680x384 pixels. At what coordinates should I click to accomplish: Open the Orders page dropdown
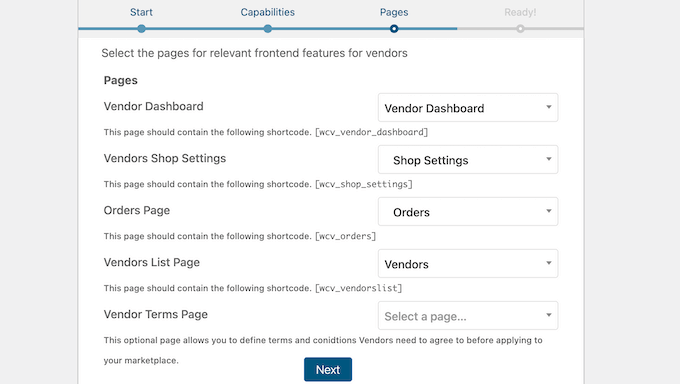click(468, 212)
